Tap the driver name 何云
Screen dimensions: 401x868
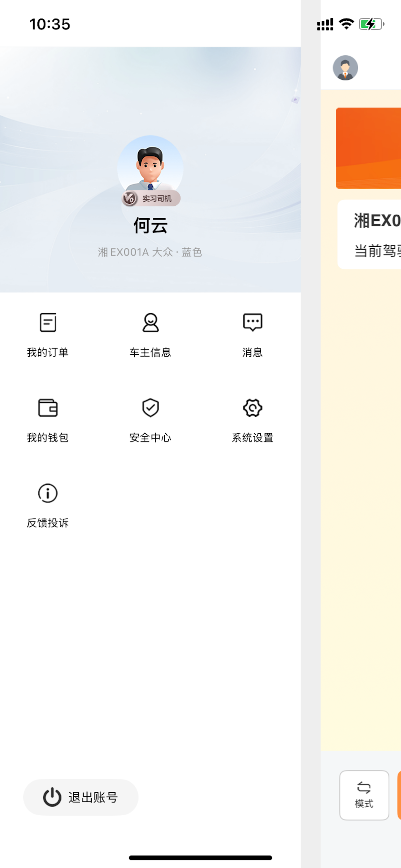pos(150,225)
